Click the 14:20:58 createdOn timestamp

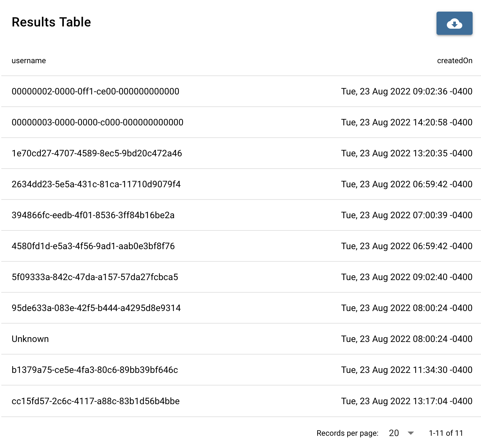[407, 122]
